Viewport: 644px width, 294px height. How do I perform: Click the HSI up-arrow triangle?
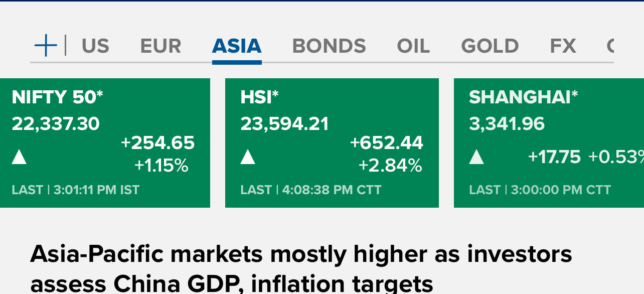tap(248, 157)
